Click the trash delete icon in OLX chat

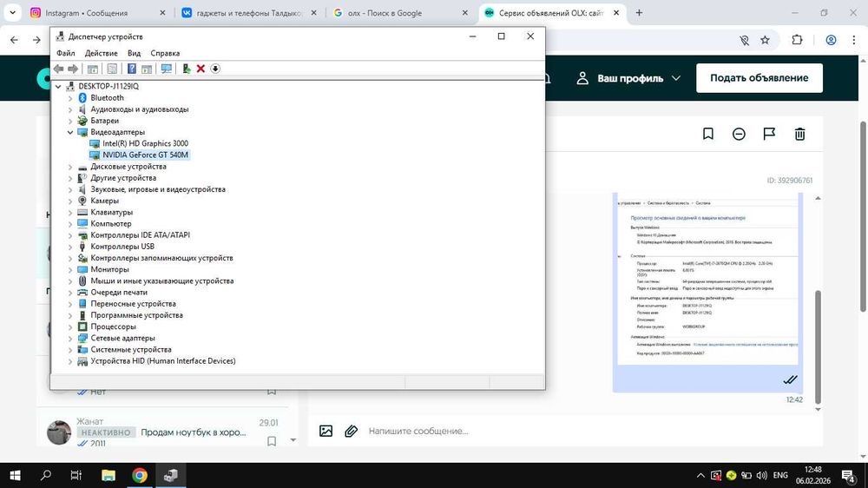[800, 134]
